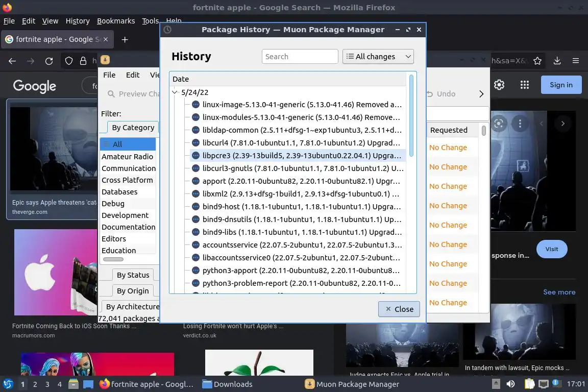Select the accountsservice history entry
The width and height of the screenshot is (588, 392).
tap(298, 245)
